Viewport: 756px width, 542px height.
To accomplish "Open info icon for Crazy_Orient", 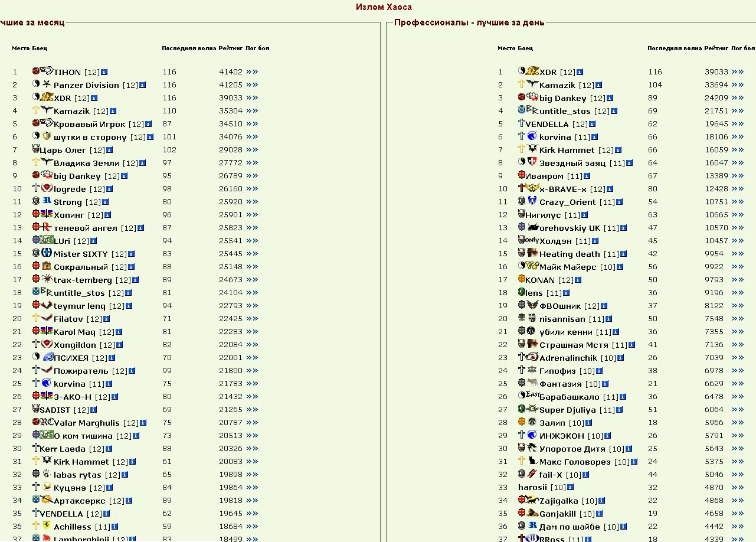I will 620,202.
